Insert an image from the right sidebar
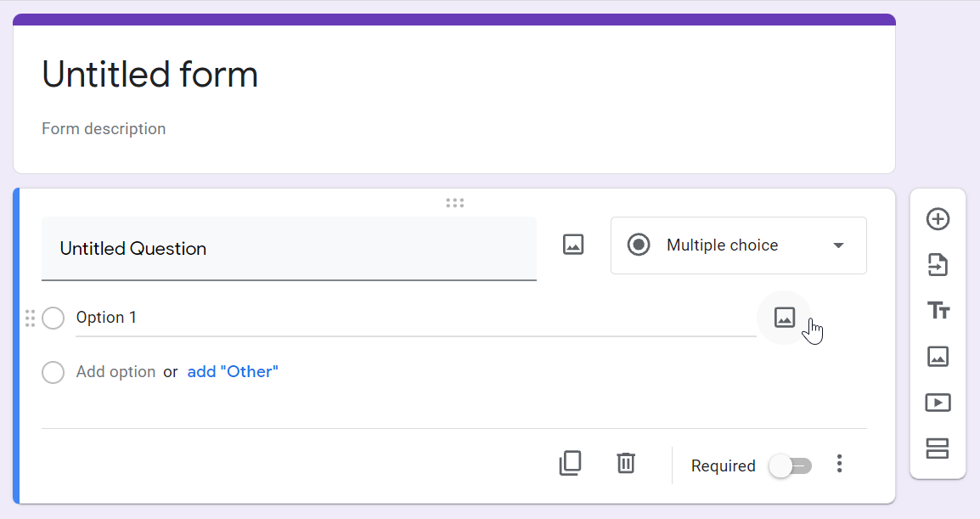Image resolution: width=980 pixels, height=519 pixels. [x=938, y=357]
